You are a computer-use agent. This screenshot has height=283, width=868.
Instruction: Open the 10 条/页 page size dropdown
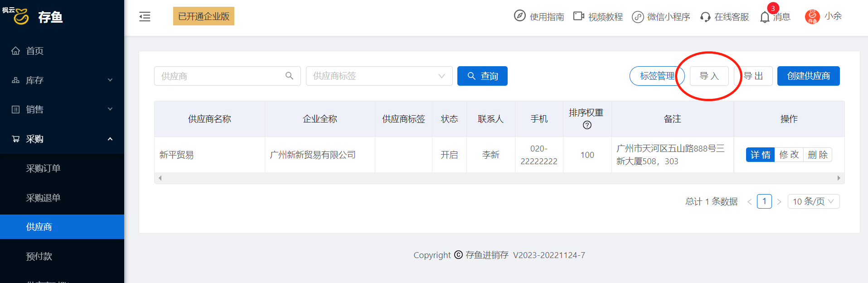[814, 201]
